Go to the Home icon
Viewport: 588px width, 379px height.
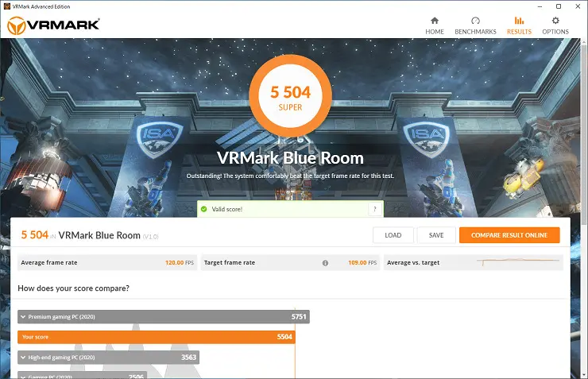pos(435,21)
